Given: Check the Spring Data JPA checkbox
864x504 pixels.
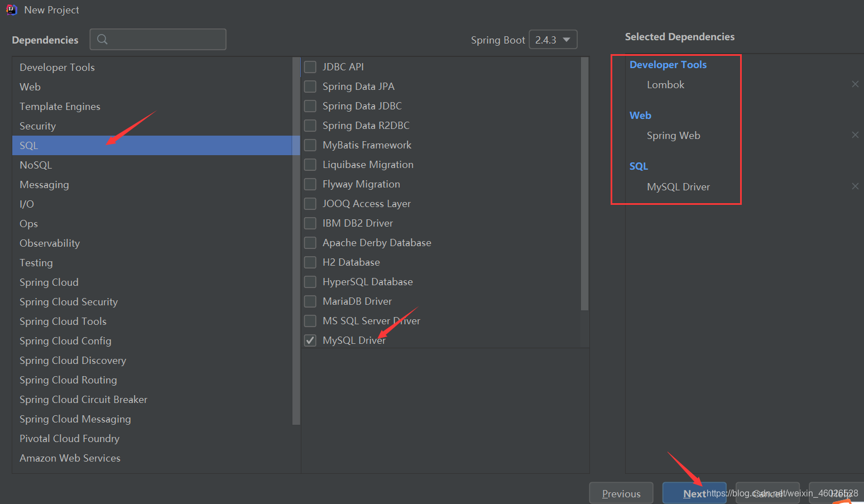Looking at the screenshot, I should [x=310, y=87].
